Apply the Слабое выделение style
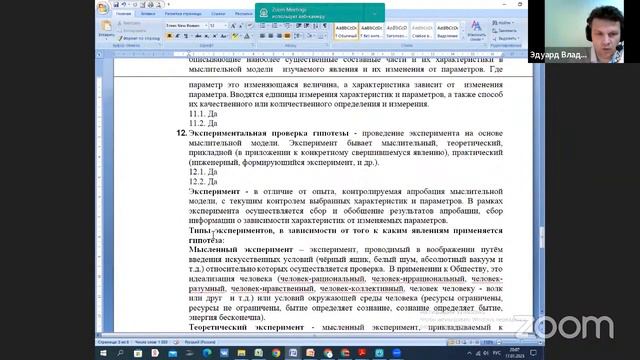Image resolution: width=640 pixels, height=360 pixels. 422,31
